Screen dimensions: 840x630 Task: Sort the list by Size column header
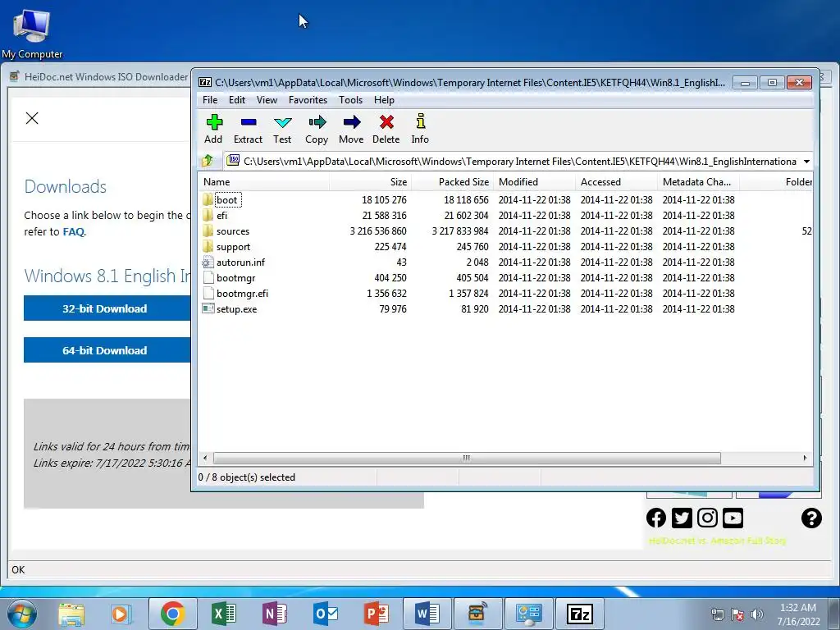(370, 182)
